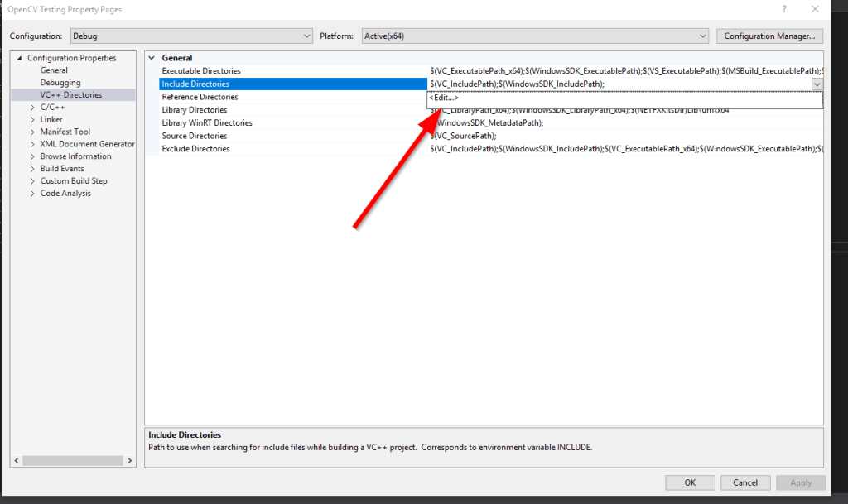Select the C/C++ tree item
848x504 pixels.
coord(52,107)
